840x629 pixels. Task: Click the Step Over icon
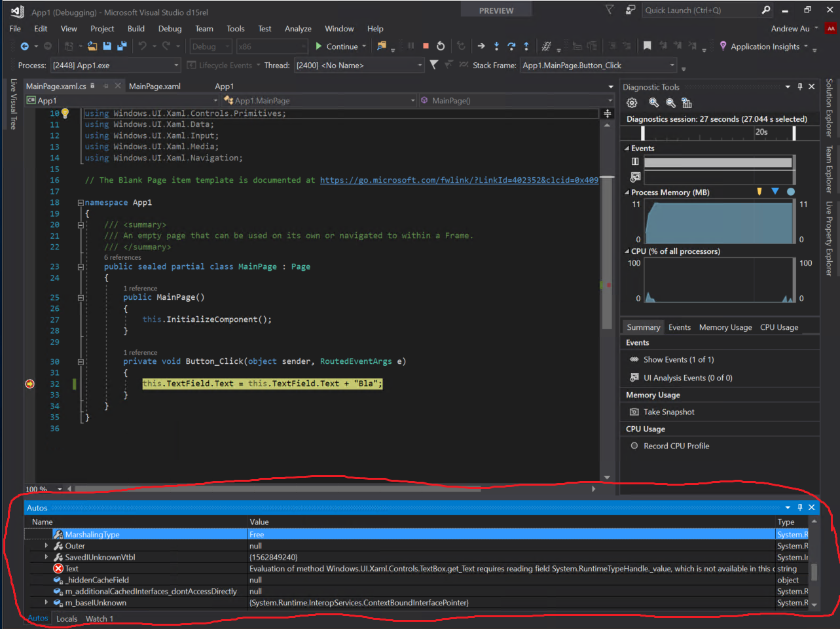point(511,46)
